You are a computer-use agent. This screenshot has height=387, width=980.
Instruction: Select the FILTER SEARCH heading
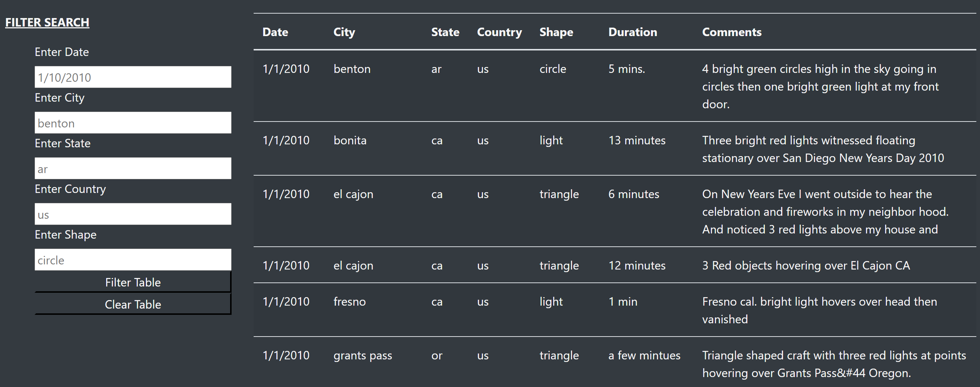(47, 22)
